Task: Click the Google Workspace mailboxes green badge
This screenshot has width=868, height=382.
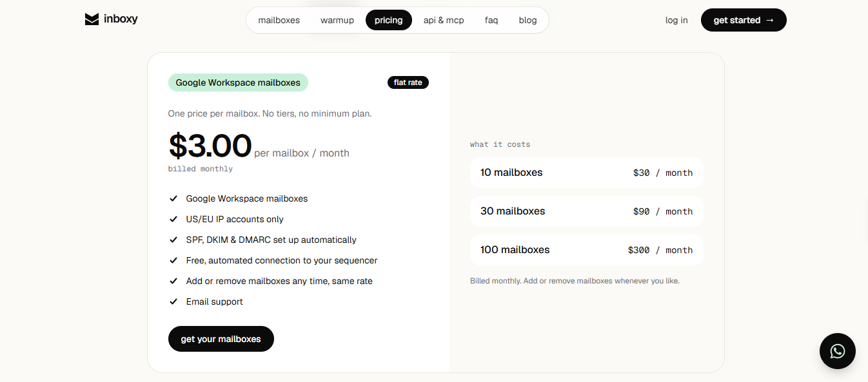Action: click(x=238, y=82)
